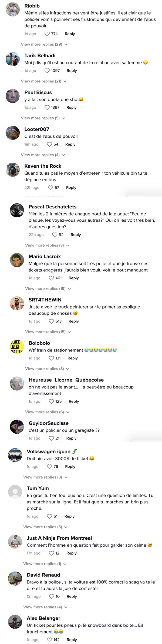Expand 29 more replies under Riobib
Screen dimensions: 162x644
(x=44, y=44)
